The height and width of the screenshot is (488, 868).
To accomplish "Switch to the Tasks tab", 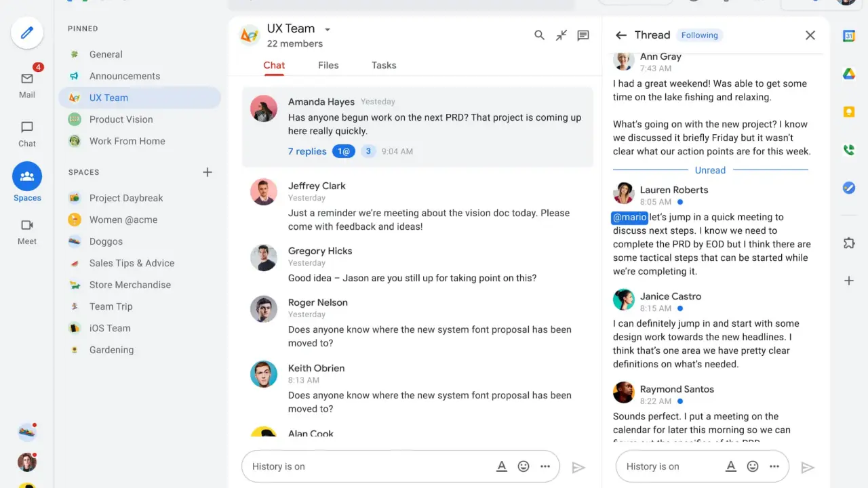I will click(384, 65).
